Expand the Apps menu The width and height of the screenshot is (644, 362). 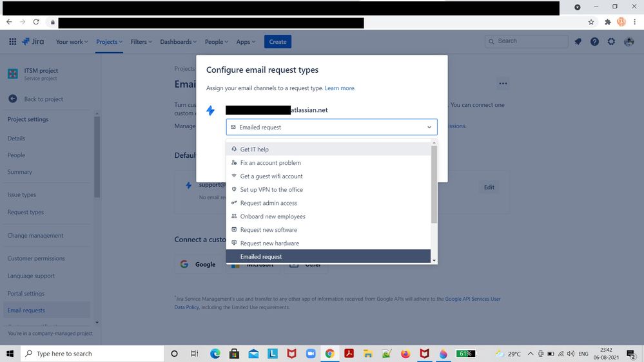click(246, 42)
